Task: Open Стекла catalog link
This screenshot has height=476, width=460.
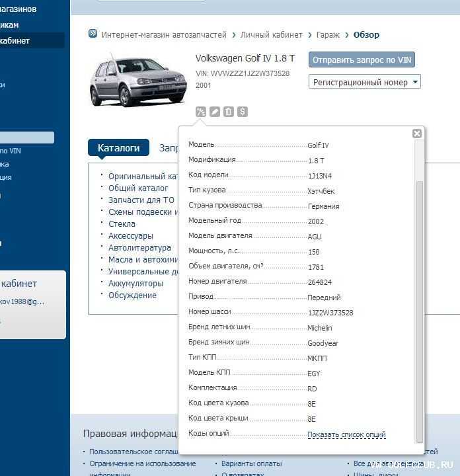Action: coord(122,223)
